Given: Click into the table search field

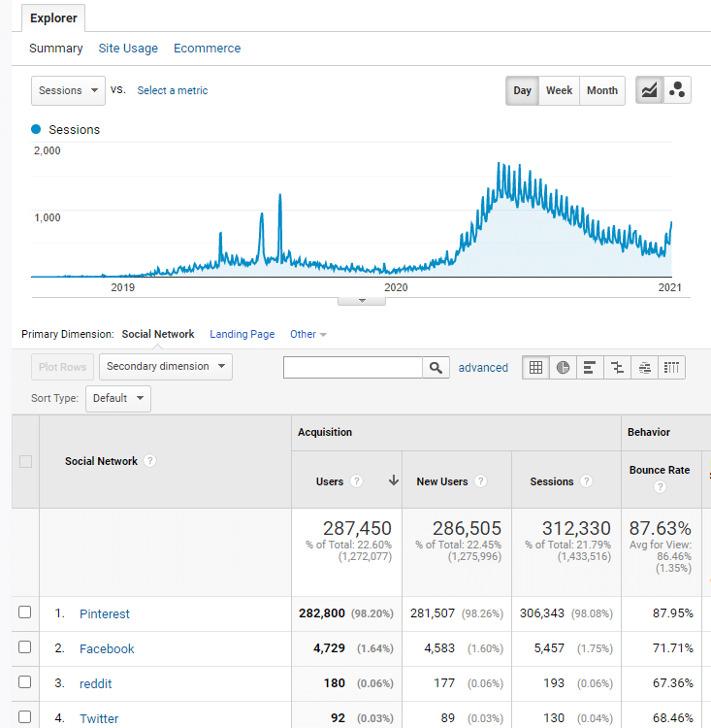Looking at the screenshot, I should click(x=353, y=368).
